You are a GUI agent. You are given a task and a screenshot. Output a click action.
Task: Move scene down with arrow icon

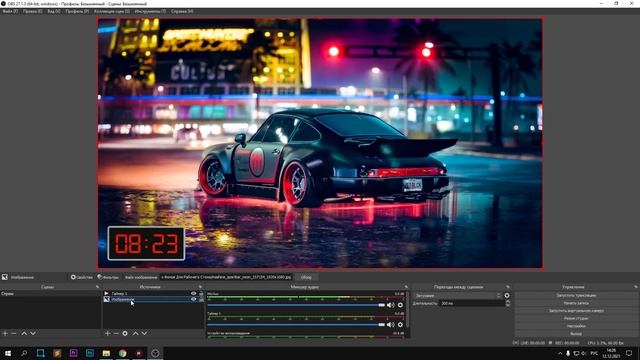tap(33, 333)
